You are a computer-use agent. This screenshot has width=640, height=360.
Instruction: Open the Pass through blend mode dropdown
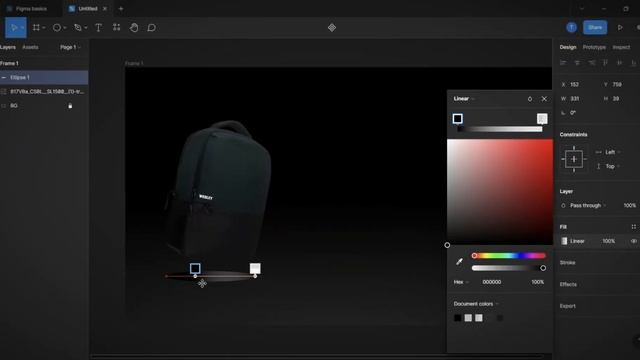coord(588,206)
